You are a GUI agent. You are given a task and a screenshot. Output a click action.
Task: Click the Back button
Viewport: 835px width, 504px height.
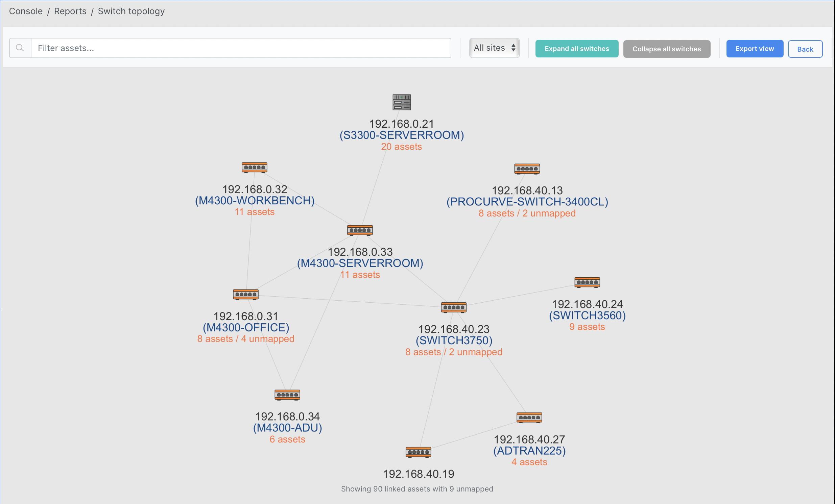pyautogui.click(x=805, y=49)
